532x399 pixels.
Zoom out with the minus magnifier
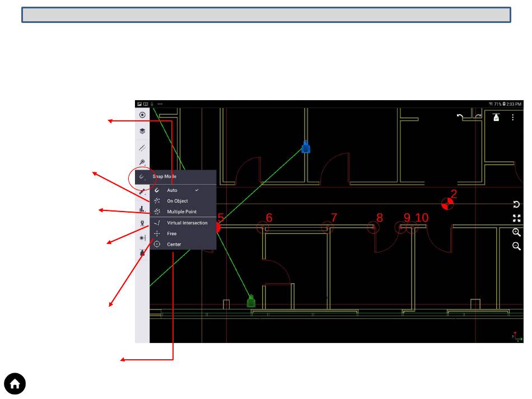[x=516, y=246]
